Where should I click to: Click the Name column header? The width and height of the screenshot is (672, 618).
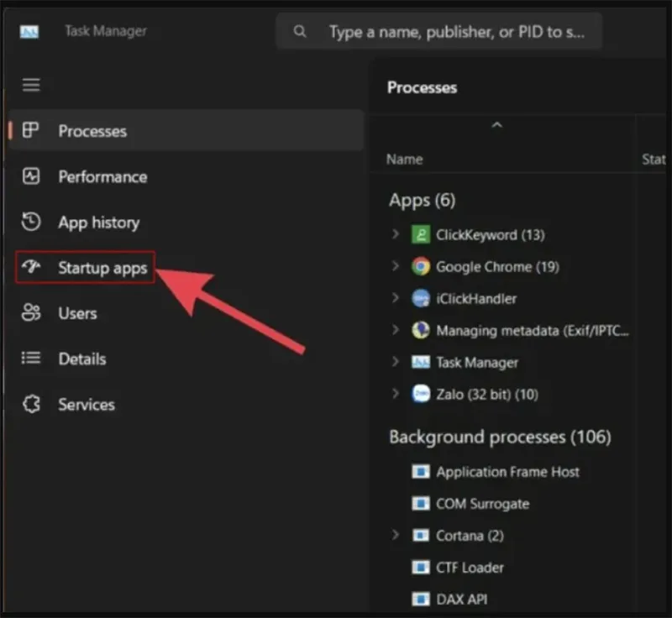405,160
